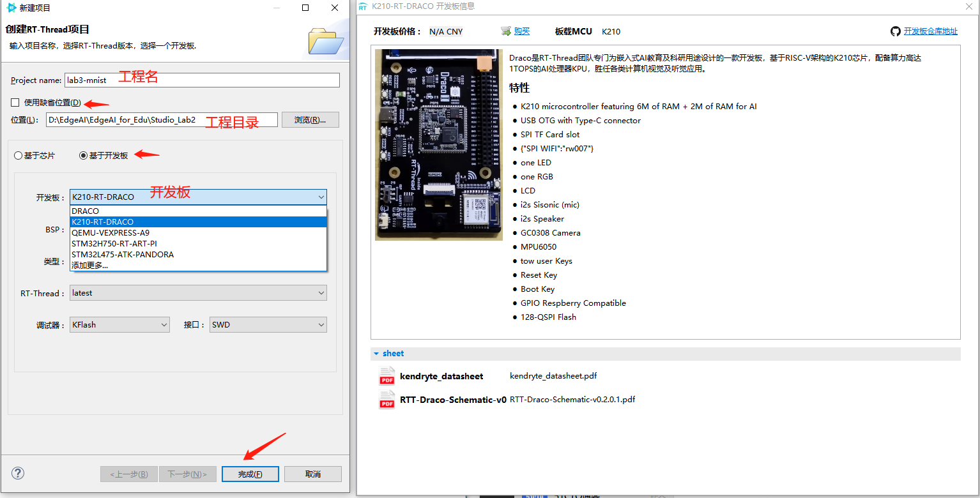This screenshot has height=498, width=980.
Task: Click the GitHub repository icon
Action: point(896,31)
